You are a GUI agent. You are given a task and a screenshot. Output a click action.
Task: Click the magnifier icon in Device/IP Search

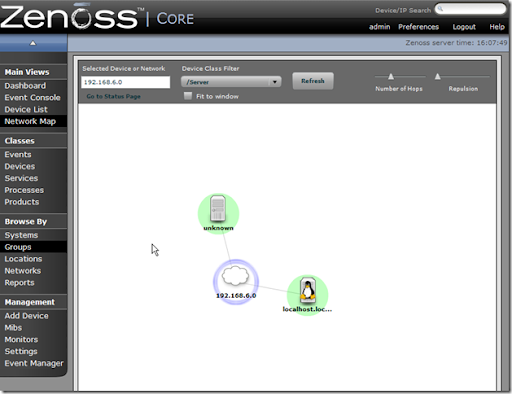[x=440, y=9]
